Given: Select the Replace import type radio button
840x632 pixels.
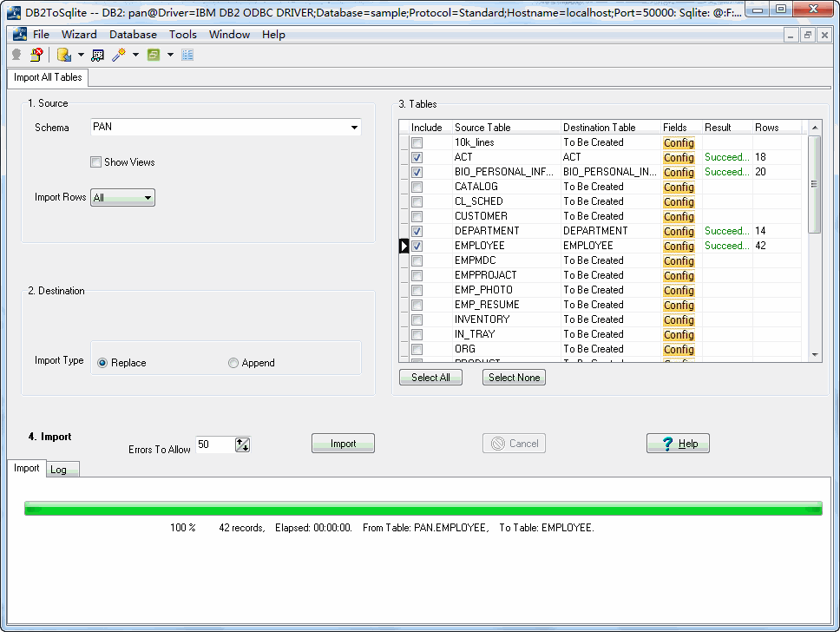Looking at the screenshot, I should [x=102, y=363].
